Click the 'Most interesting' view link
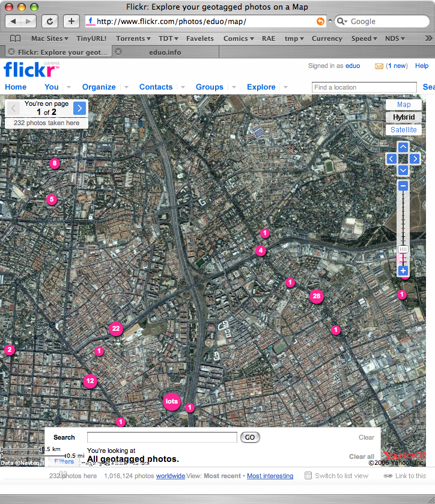 point(270,476)
